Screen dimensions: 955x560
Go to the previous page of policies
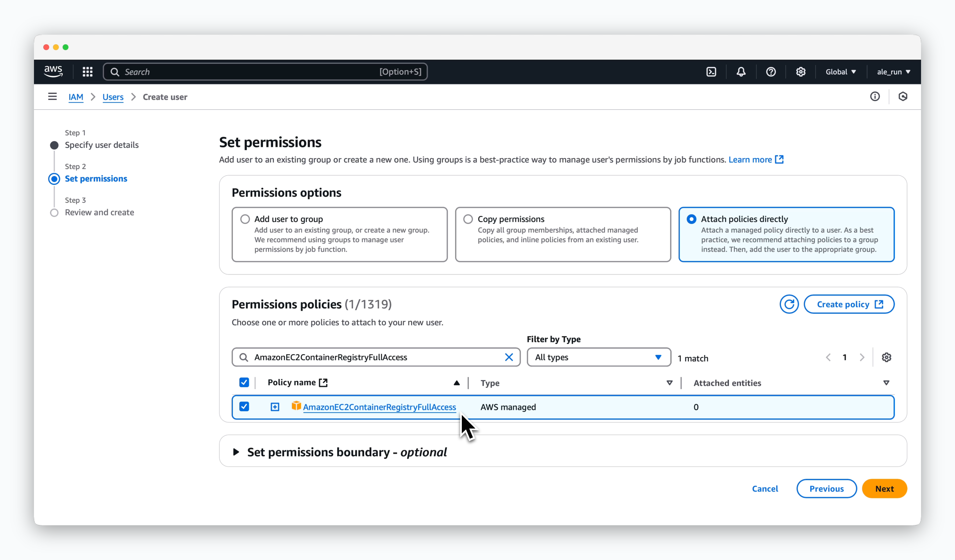coord(828,357)
